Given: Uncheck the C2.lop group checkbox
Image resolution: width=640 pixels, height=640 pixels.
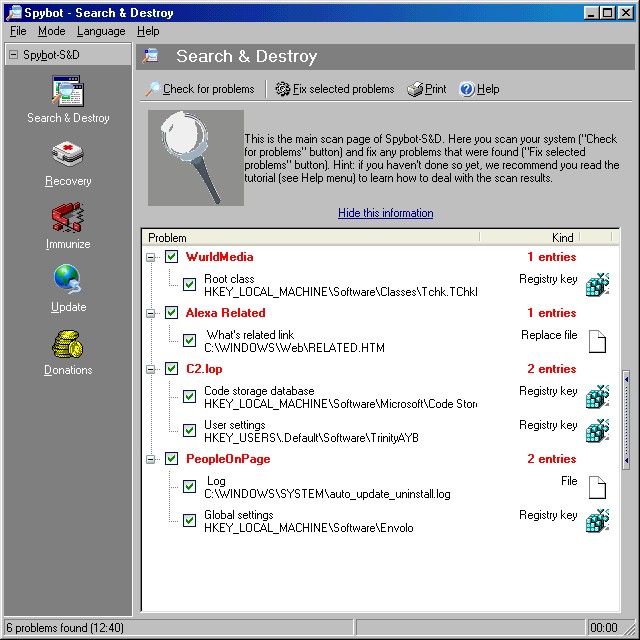Looking at the screenshot, I should [x=171, y=369].
